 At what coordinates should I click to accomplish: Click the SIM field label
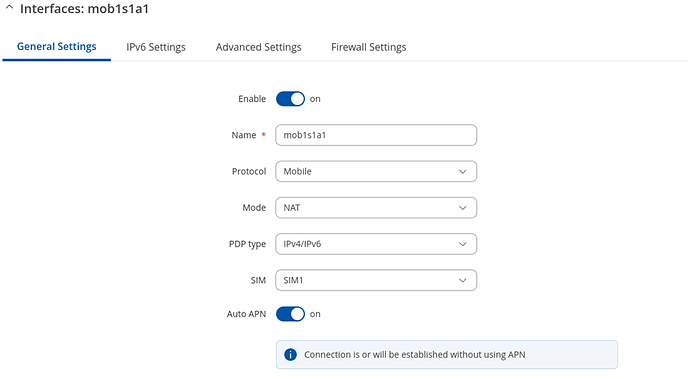pos(258,280)
